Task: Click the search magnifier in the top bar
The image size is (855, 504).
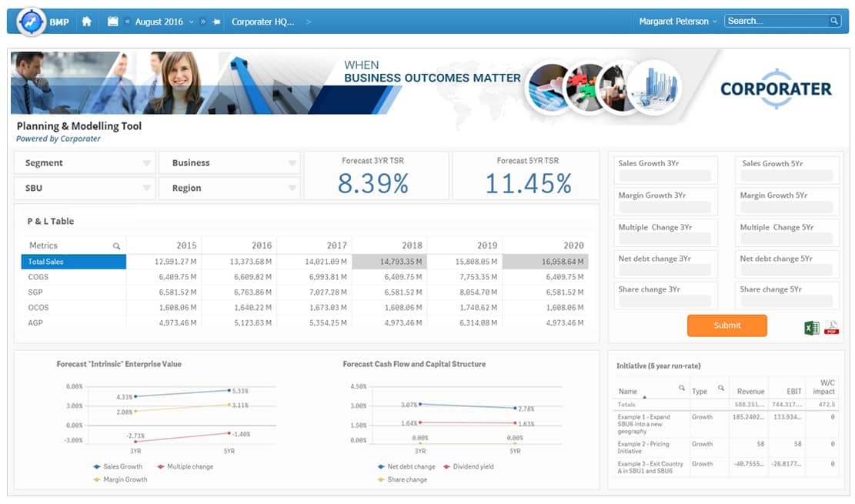Action: pyautogui.click(x=834, y=22)
